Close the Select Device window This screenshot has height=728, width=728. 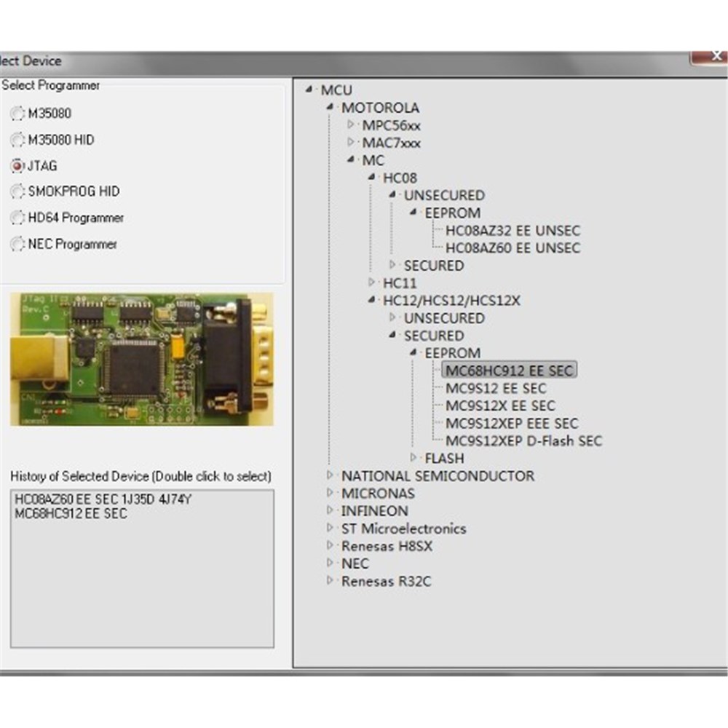coord(708,58)
